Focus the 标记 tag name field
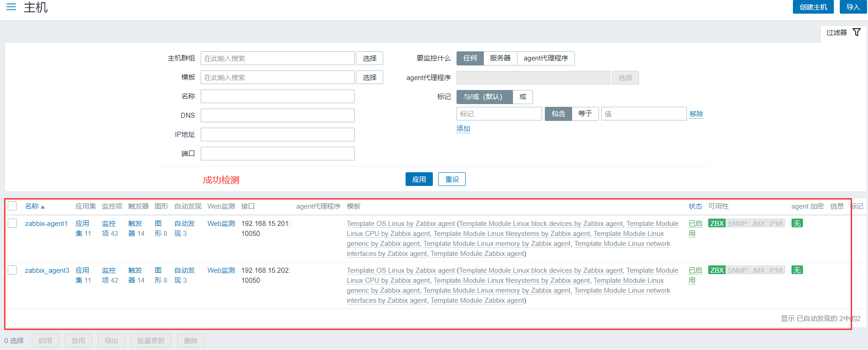This screenshot has width=868, height=350. 499,114
